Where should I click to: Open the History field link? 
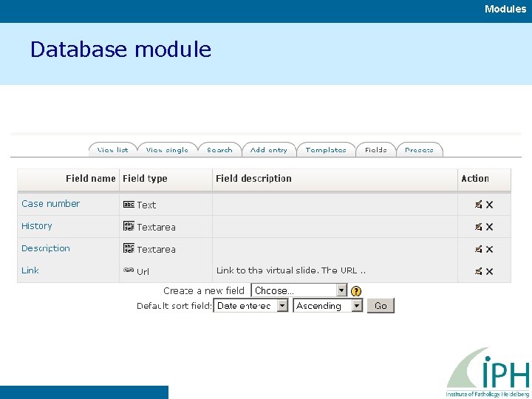coord(37,226)
